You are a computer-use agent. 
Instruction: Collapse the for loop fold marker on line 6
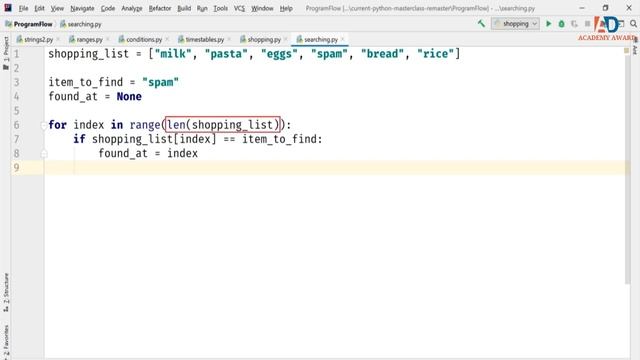click(x=44, y=125)
